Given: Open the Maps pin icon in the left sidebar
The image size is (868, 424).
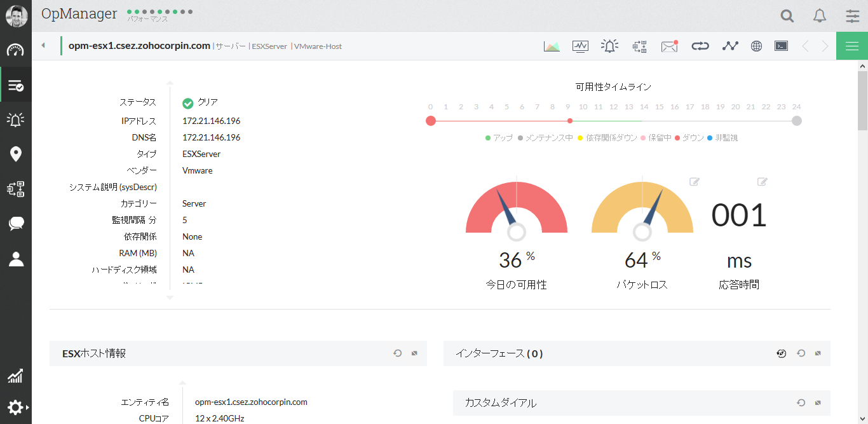Looking at the screenshot, I should click(x=15, y=154).
